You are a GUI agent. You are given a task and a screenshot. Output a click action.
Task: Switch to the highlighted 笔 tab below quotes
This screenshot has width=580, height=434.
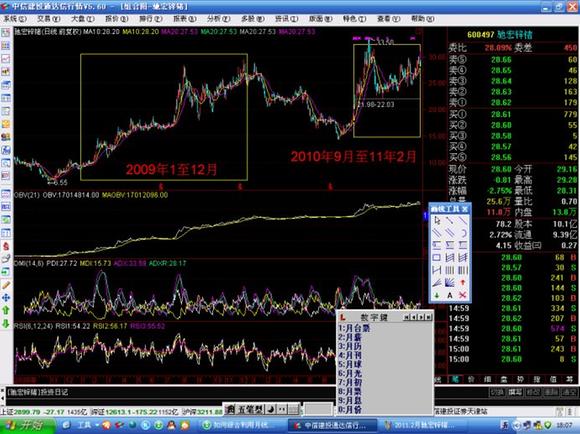coord(455,379)
